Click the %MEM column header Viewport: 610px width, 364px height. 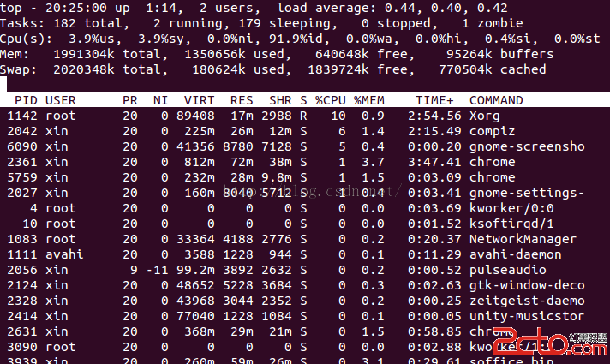pyautogui.click(x=368, y=100)
